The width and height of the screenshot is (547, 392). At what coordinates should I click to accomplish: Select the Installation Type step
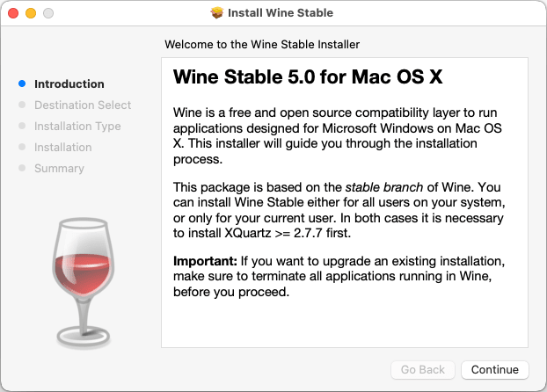77,127
